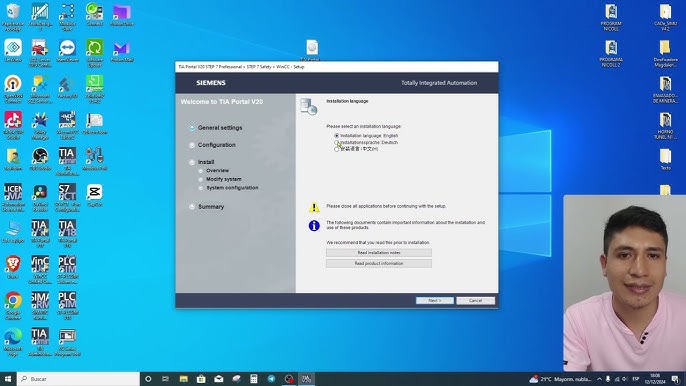Screen dimensions: 686x386
Task: Launch the CapCut desktop shortcut
Action: coord(94,196)
